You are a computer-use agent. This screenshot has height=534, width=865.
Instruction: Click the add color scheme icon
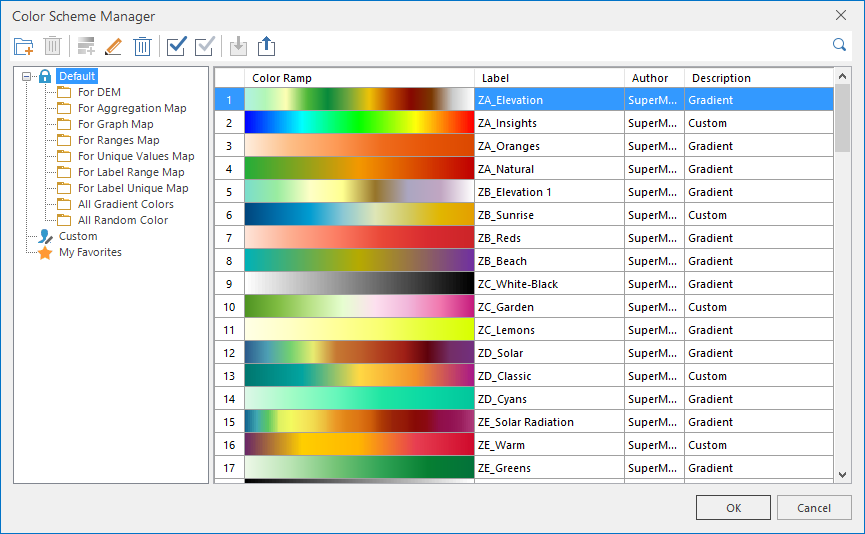(85, 46)
